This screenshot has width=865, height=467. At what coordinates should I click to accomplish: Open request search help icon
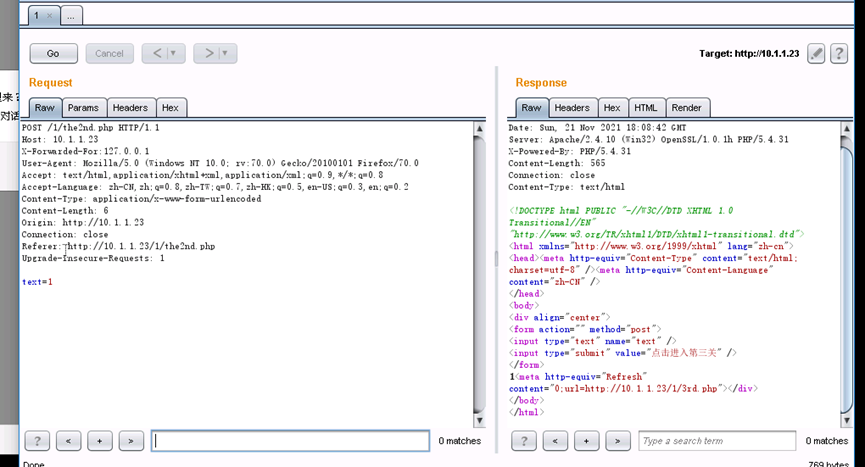pos(38,441)
